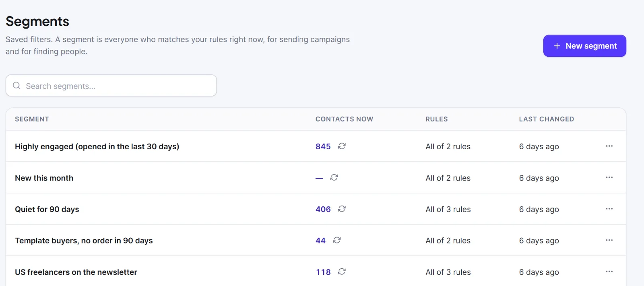This screenshot has height=286, width=644.
Task: Click '6 days ago' in Highly engaged row
Action: tap(539, 146)
